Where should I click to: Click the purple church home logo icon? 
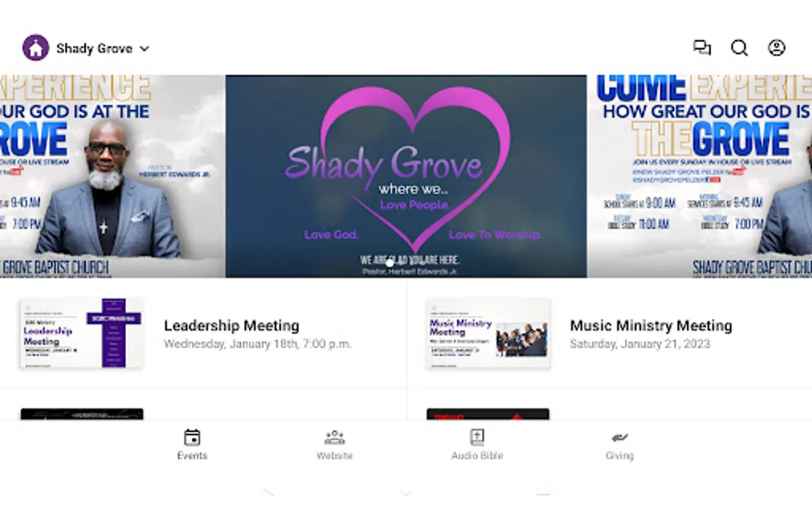coord(36,47)
